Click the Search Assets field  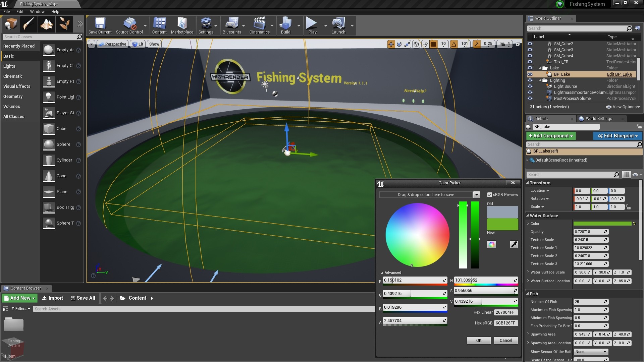click(203, 309)
